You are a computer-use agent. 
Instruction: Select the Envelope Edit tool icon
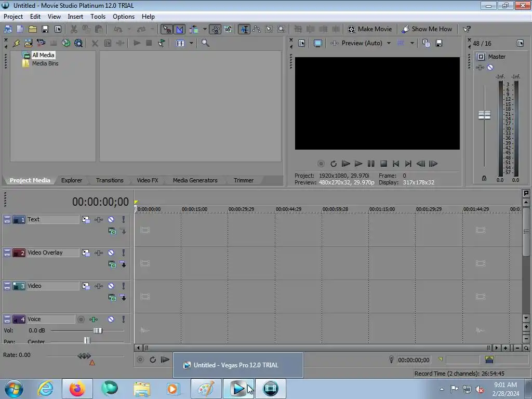[256, 29]
